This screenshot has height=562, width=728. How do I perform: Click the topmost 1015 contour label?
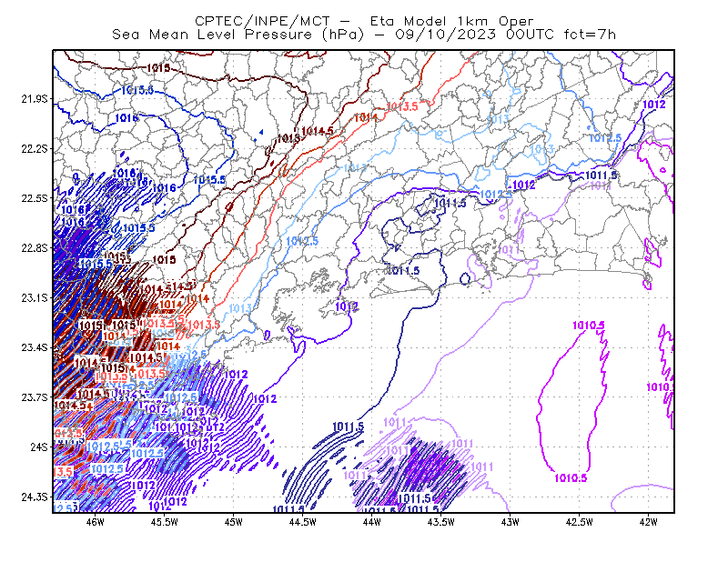coord(158,68)
